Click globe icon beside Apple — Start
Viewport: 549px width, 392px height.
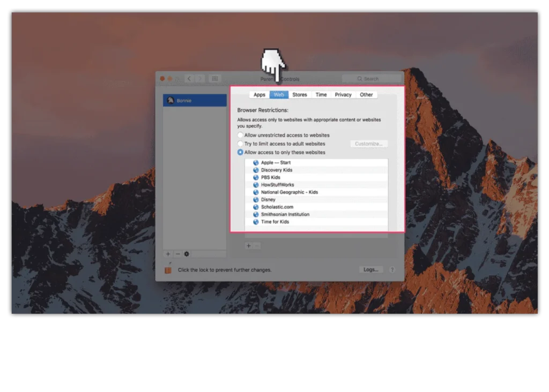pyautogui.click(x=256, y=163)
